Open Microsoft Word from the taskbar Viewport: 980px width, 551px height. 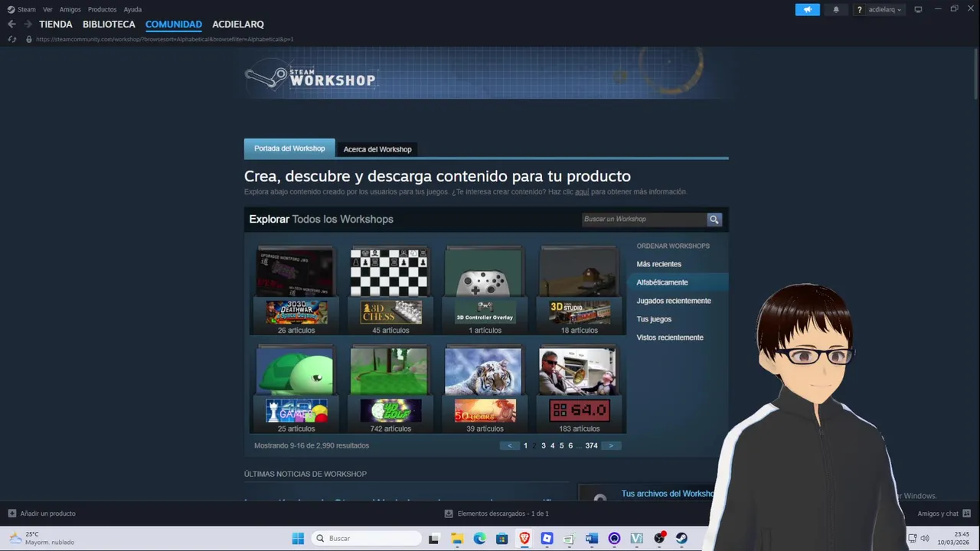click(591, 538)
